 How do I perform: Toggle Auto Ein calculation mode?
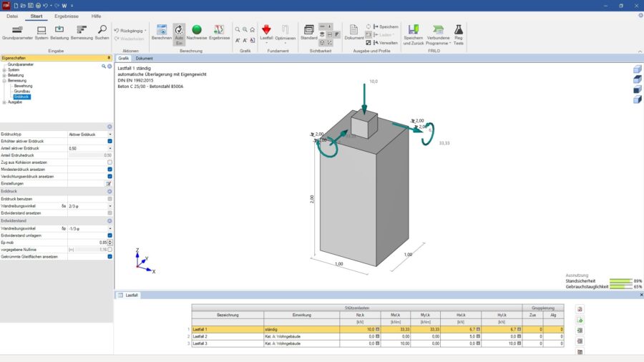[179, 33]
